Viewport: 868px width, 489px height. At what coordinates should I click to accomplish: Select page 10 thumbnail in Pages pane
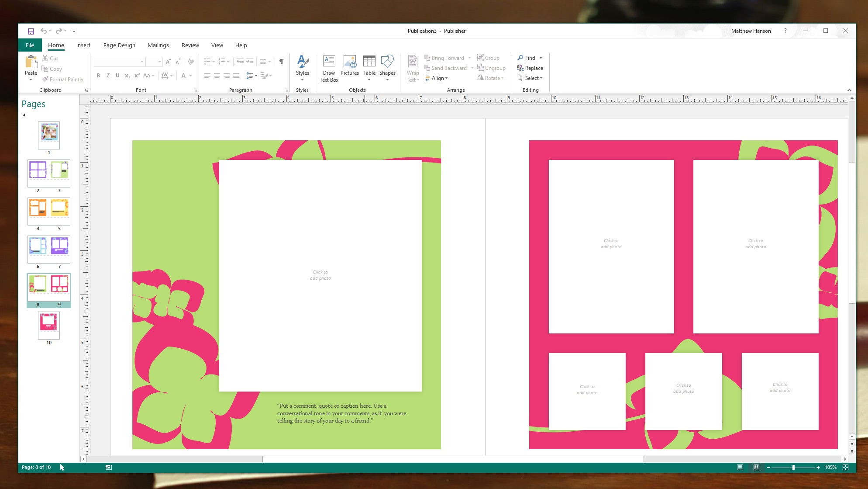coord(49,326)
